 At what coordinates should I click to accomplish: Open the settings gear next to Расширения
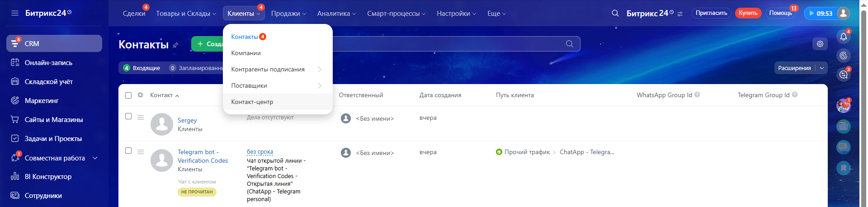pyautogui.click(x=820, y=44)
